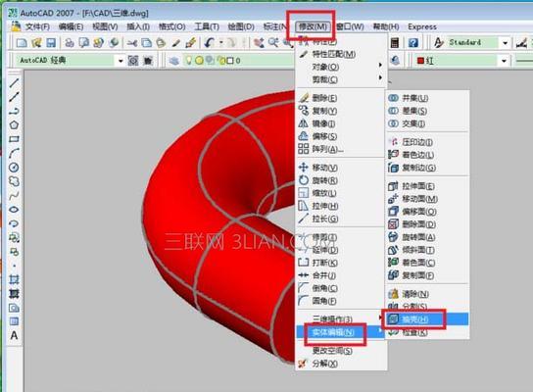The width and height of the screenshot is (533, 392).
Task: Select the Ellipse drawing tool
Action: [14, 210]
